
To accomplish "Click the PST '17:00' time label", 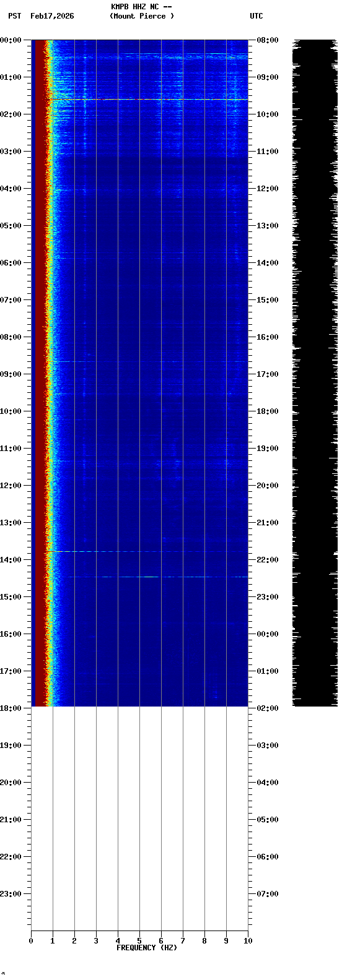I will pyautogui.click(x=11, y=671).
